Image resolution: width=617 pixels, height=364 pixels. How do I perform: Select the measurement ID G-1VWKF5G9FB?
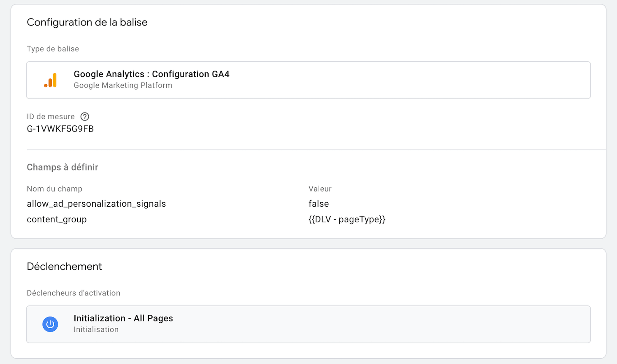(60, 129)
